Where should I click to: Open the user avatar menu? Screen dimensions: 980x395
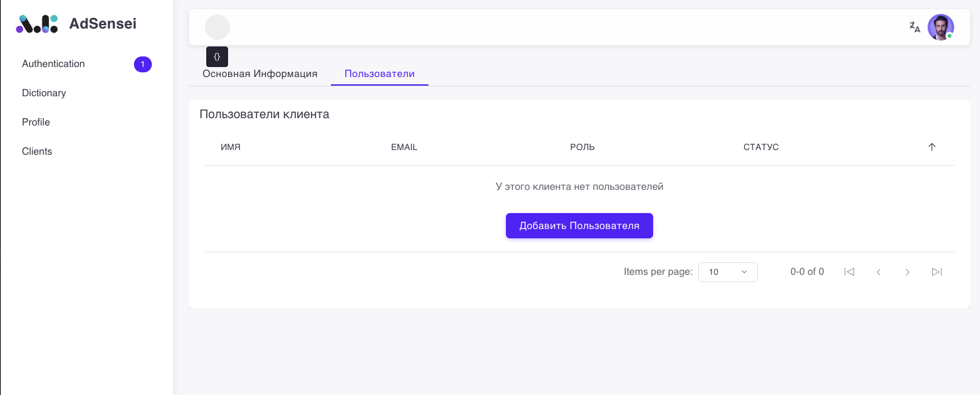click(940, 27)
